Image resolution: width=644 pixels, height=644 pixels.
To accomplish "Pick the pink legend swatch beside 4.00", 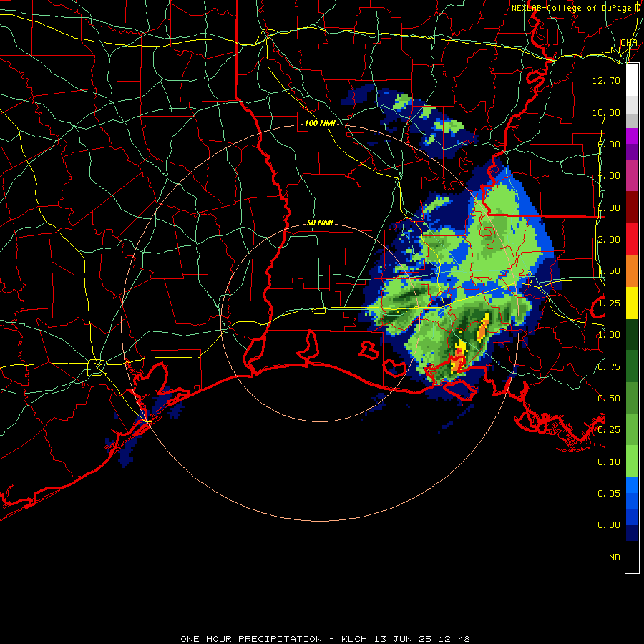I will tap(632, 175).
